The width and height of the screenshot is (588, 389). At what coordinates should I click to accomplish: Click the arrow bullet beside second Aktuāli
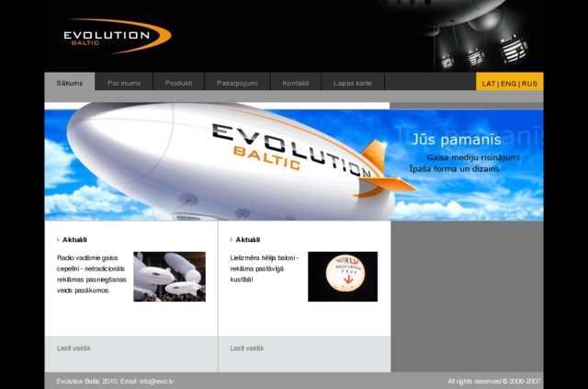(232, 239)
